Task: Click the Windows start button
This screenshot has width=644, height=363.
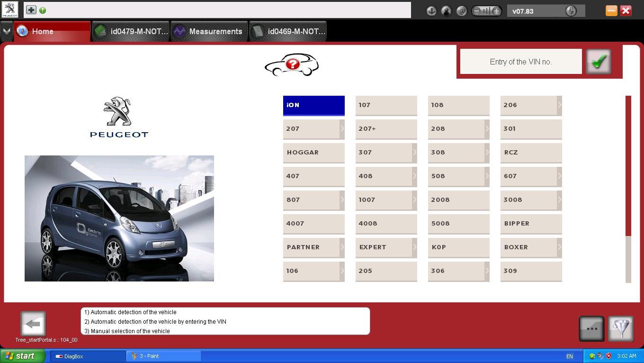Action: [x=23, y=356]
